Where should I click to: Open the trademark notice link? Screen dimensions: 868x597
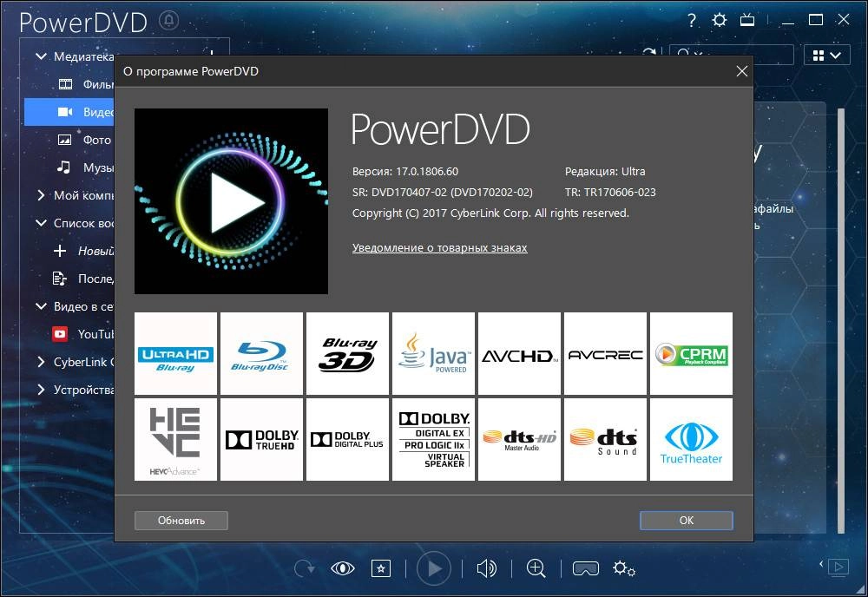[439, 248]
